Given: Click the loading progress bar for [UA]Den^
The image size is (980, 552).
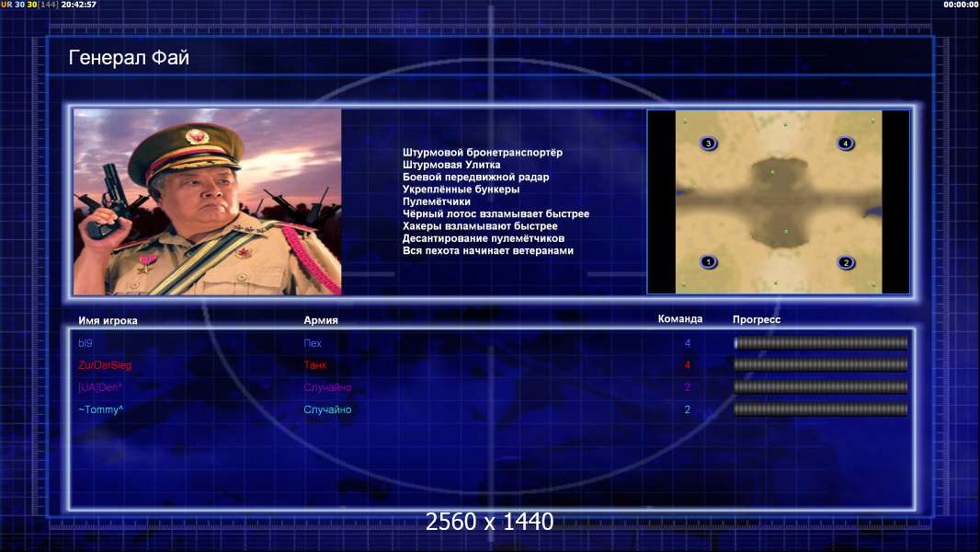Looking at the screenshot, I should pyautogui.click(x=820, y=387).
